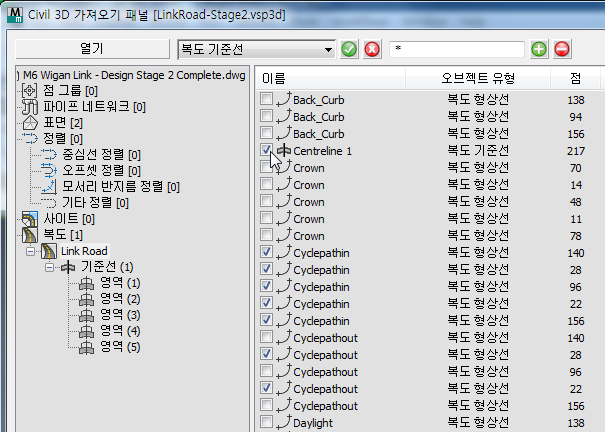Select the 중심선 정렬 [0] icon
Viewport: 605px width, 432px height.
[x=49, y=155]
